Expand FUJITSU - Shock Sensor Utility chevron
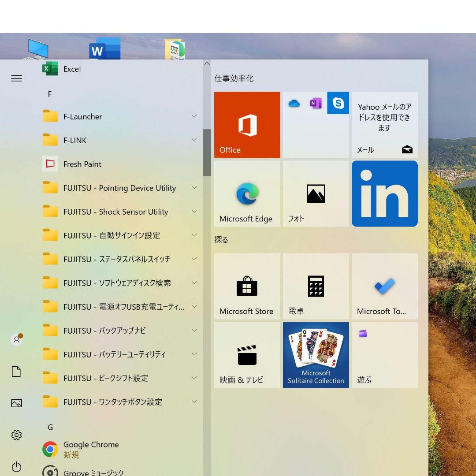The height and width of the screenshot is (476, 476). point(194,211)
